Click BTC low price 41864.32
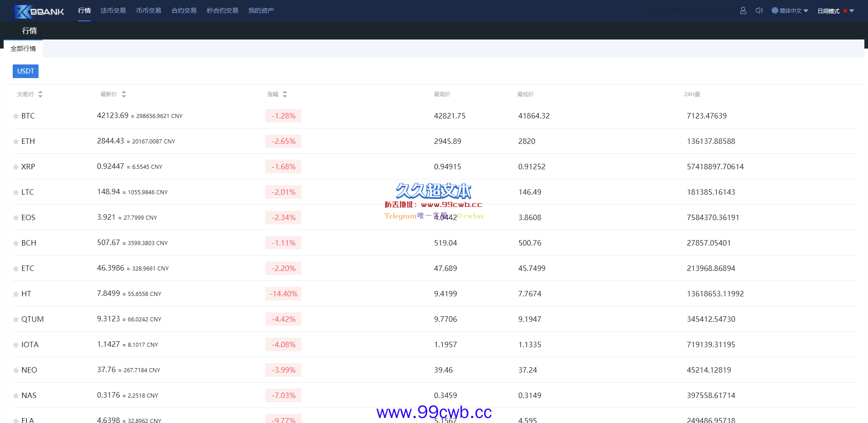The width and height of the screenshot is (868, 423). [x=534, y=116]
